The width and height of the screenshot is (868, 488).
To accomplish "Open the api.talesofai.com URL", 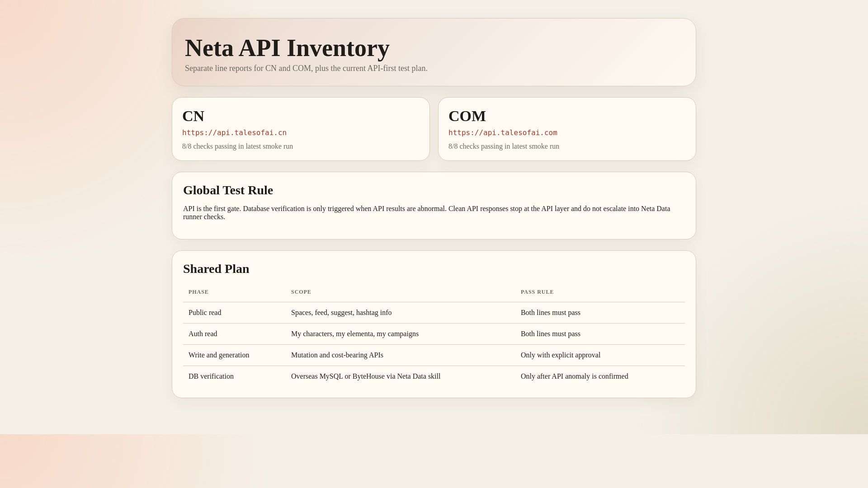I will [503, 133].
